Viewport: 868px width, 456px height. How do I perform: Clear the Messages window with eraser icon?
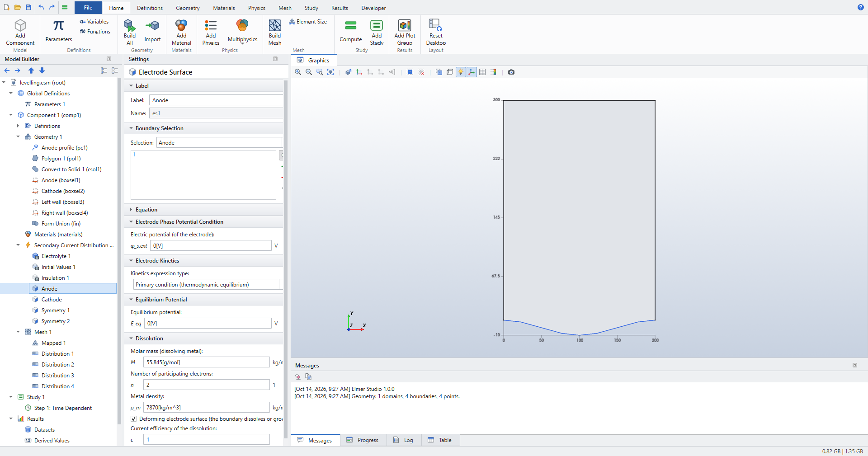pyautogui.click(x=298, y=376)
